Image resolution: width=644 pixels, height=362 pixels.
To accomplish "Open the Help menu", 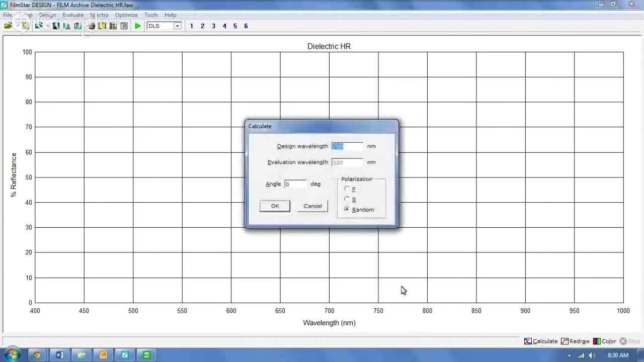I will click(171, 15).
